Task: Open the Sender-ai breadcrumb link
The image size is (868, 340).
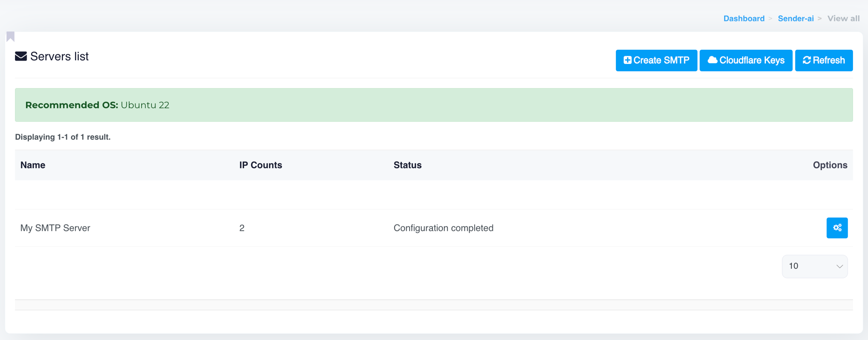Action: (x=796, y=18)
